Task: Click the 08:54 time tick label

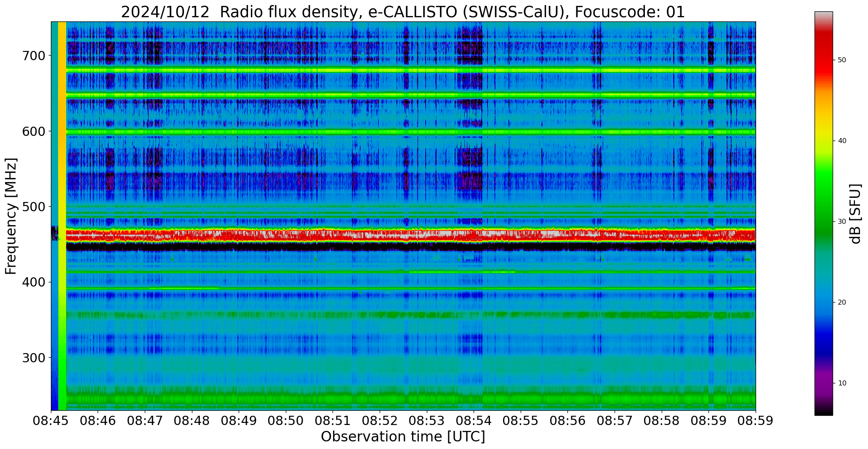Action: 474,421
